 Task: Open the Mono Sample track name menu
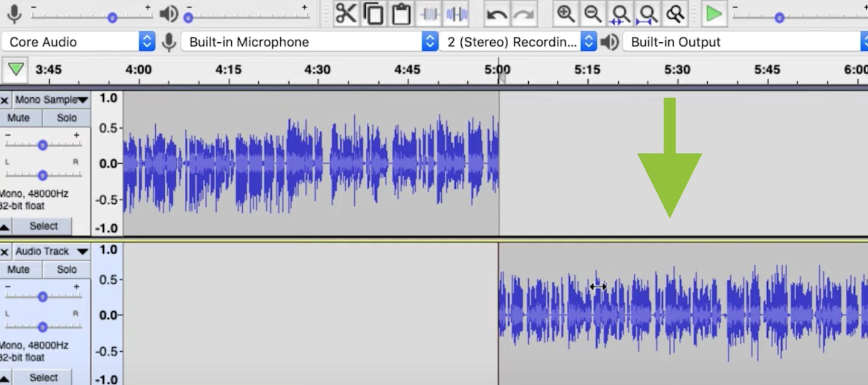(82, 100)
